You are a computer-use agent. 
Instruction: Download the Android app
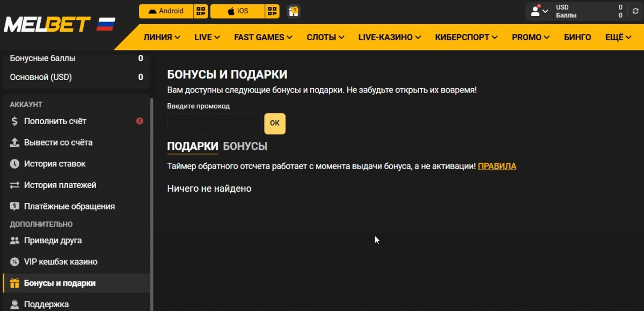pos(166,11)
